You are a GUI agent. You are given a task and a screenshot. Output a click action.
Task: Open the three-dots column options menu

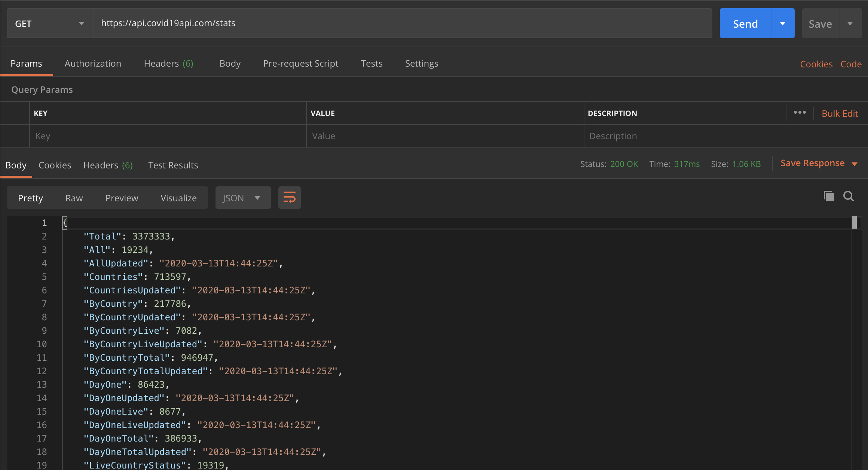click(x=800, y=113)
